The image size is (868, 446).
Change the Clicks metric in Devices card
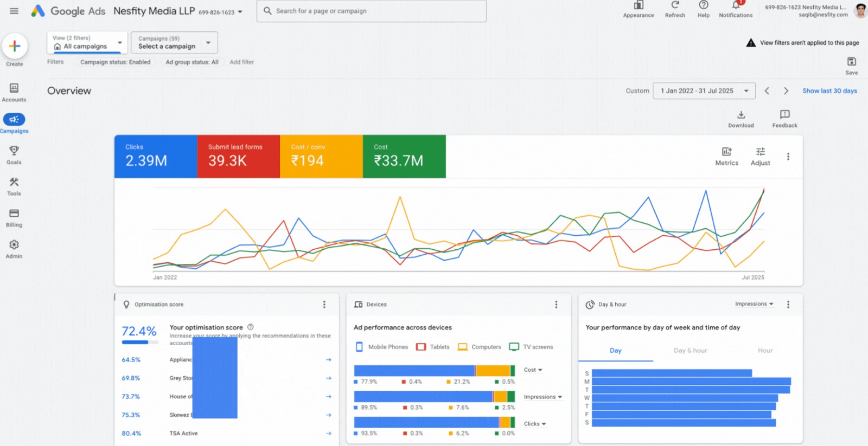coord(535,424)
